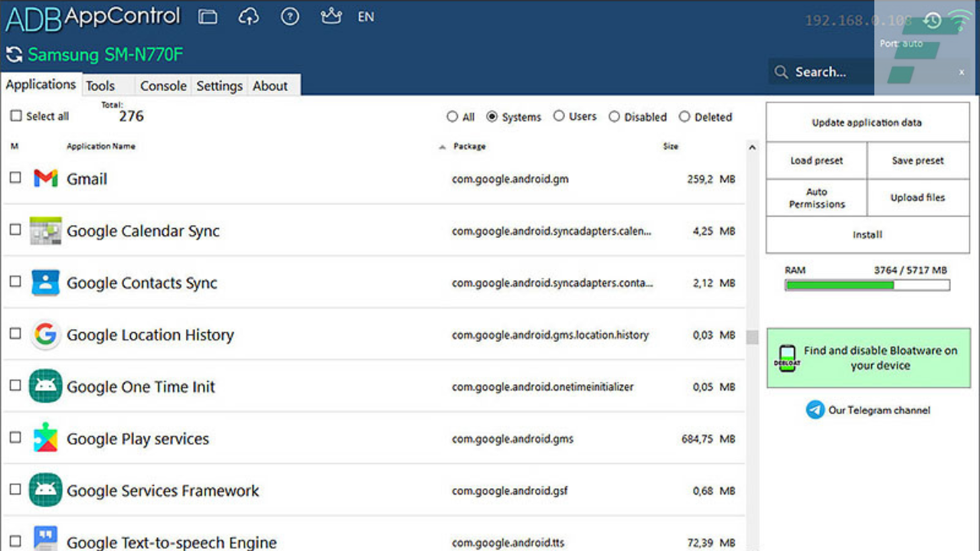
Task: Select the Users filter radio button
Action: point(559,116)
